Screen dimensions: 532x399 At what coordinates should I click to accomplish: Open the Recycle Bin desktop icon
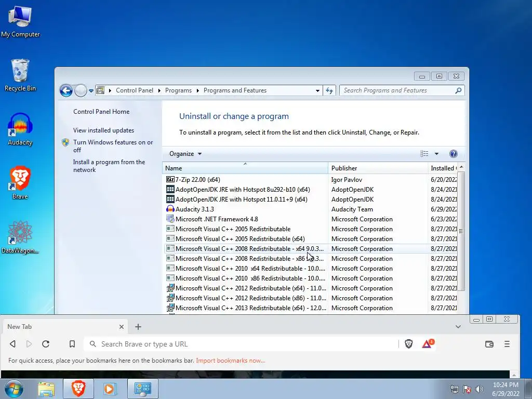coord(20,75)
